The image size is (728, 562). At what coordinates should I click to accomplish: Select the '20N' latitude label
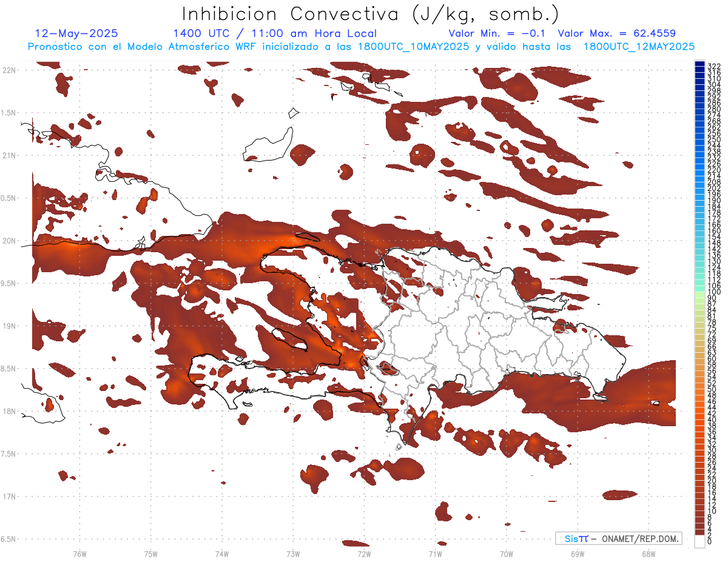(x=9, y=241)
